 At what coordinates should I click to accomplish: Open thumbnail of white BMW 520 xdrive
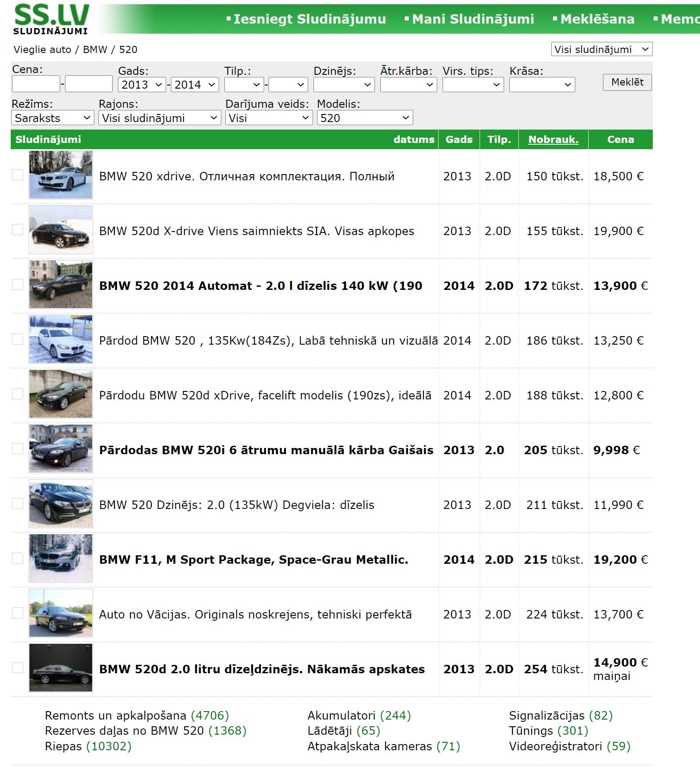(x=61, y=175)
